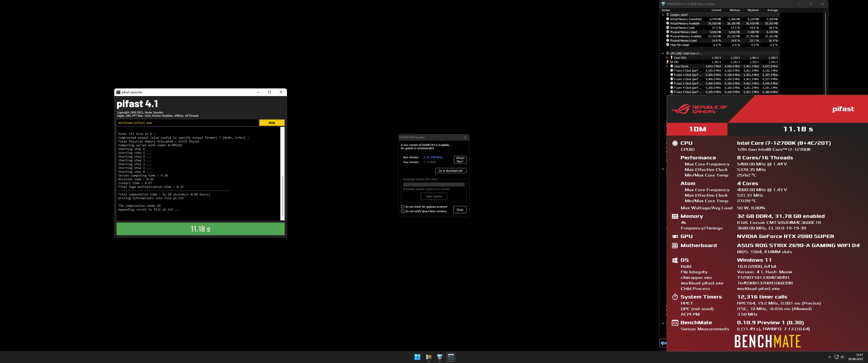Image resolution: width=868 pixels, height=363 pixels.
Task: Click the Current column header
Action: [713, 10]
